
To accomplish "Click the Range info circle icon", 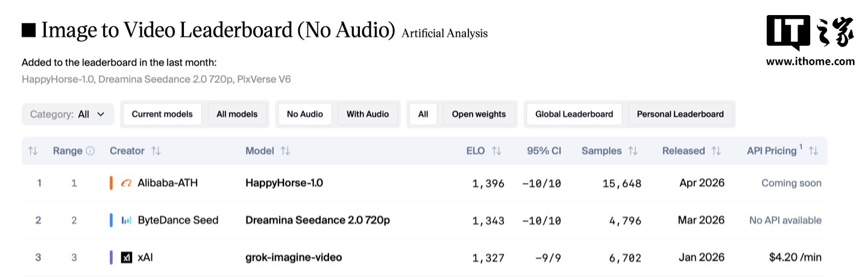I will pyautogui.click(x=90, y=151).
